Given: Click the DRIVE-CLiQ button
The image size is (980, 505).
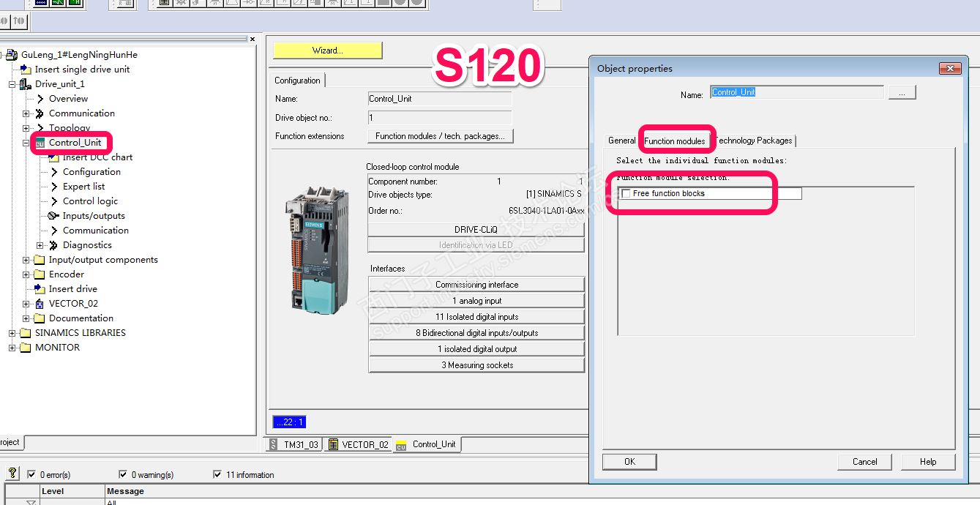Looking at the screenshot, I should [x=476, y=229].
